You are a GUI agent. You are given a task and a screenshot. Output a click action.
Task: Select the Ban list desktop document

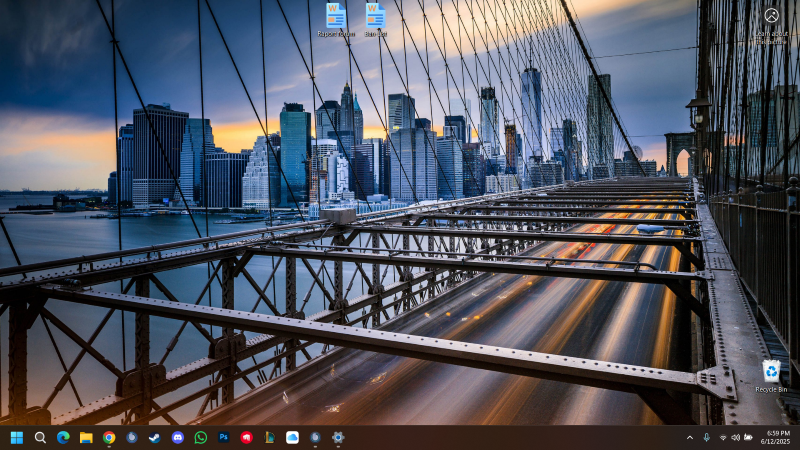click(376, 20)
